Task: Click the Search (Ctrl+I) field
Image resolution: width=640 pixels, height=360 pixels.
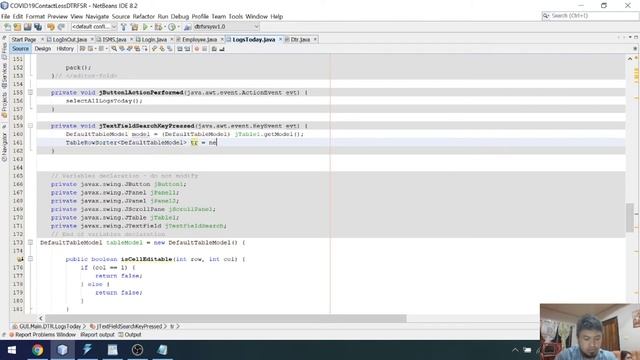Action: (590, 16)
